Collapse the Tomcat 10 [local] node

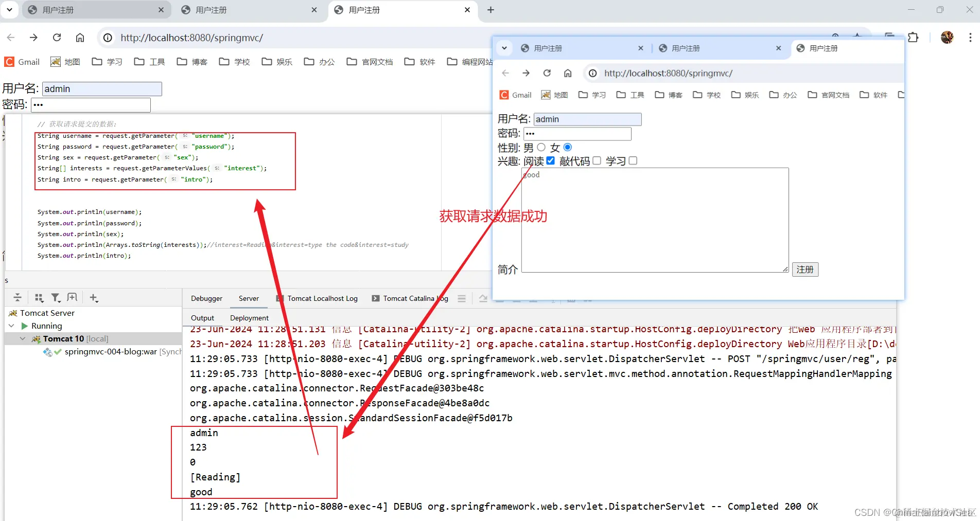pos(23,338)
